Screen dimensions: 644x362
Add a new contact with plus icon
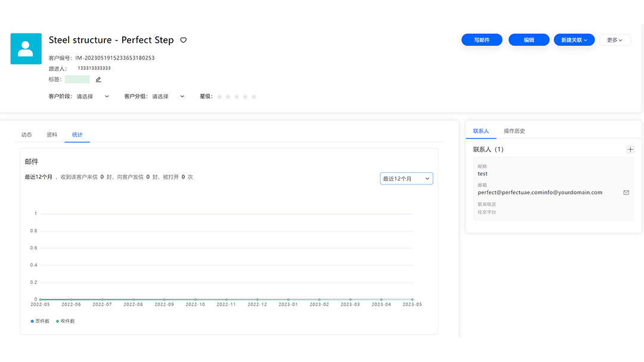(x=630, y=150)
